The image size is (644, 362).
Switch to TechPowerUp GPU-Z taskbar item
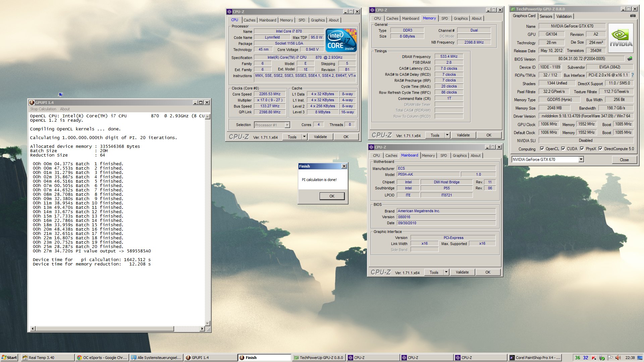click(x=319, y=358)
